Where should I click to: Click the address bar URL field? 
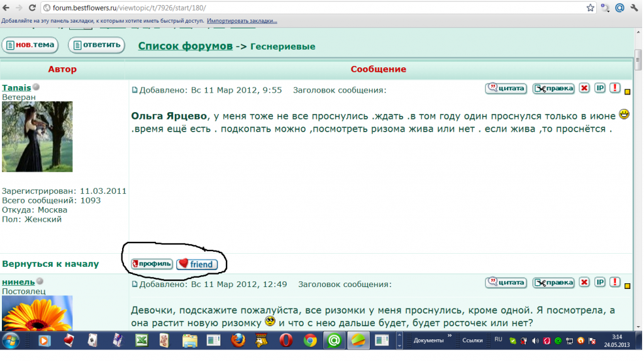click(314, 8)
